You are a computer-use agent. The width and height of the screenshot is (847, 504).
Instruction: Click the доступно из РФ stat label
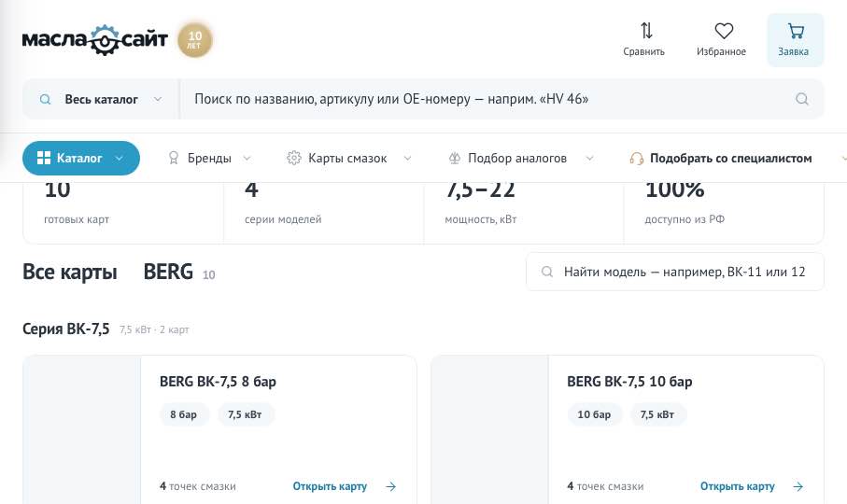tap(685, 219)
